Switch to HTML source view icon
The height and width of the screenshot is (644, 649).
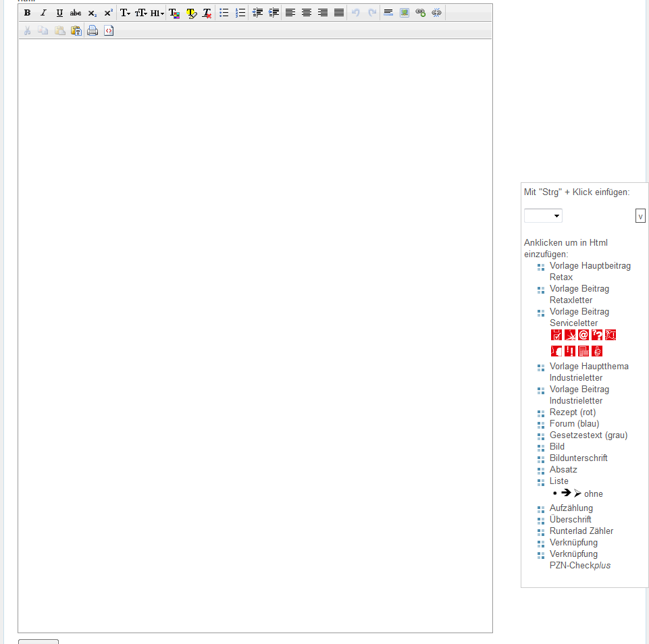[x=109, y=30]
